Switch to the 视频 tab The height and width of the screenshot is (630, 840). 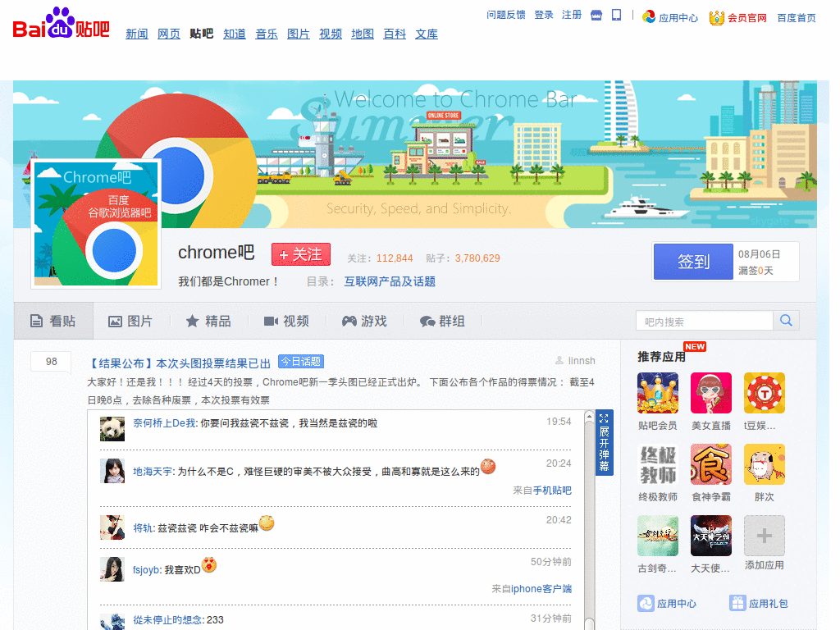click(286, 321)
